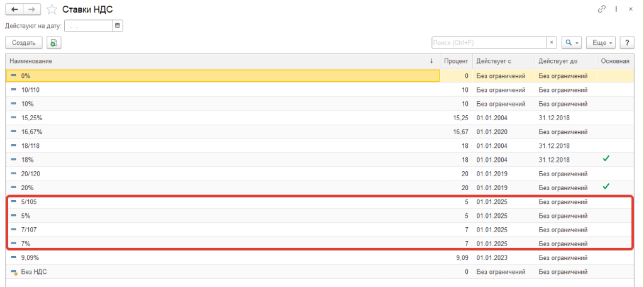Toggle the Основная checkmark for 20% row

[x=606, y=187]
